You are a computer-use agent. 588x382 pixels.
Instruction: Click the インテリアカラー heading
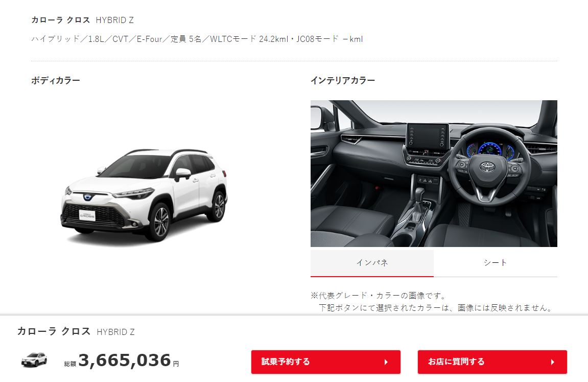[x=343, y=80]
